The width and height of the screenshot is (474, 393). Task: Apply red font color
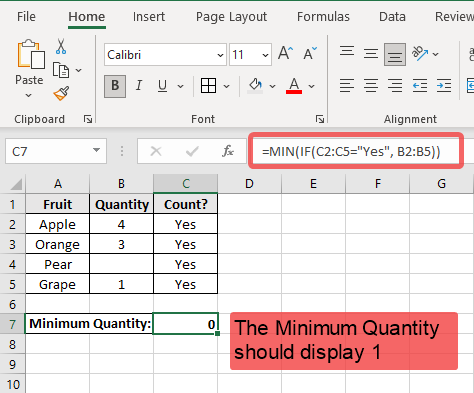(x=294, y=86)
